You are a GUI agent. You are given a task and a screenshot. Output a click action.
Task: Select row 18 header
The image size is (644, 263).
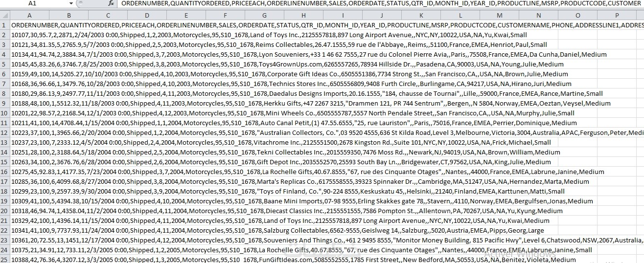point(5,191)
